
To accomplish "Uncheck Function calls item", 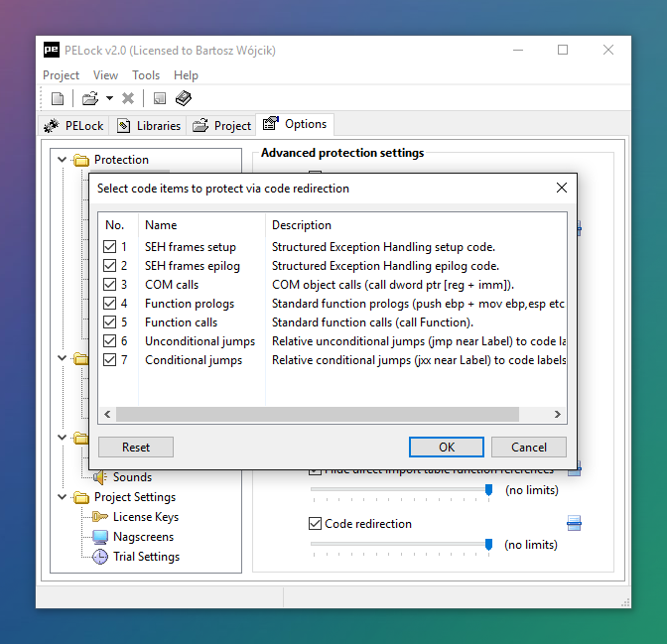I will tap(110, 322).
